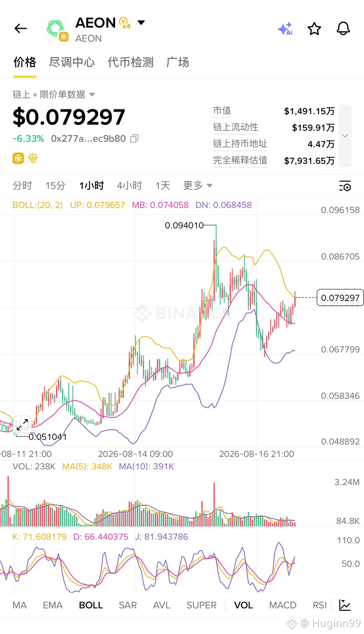Screen dimensions: 364x634
Task: Tap date label 2026-08-16 21:00
Action: click(x=256, y=454)
